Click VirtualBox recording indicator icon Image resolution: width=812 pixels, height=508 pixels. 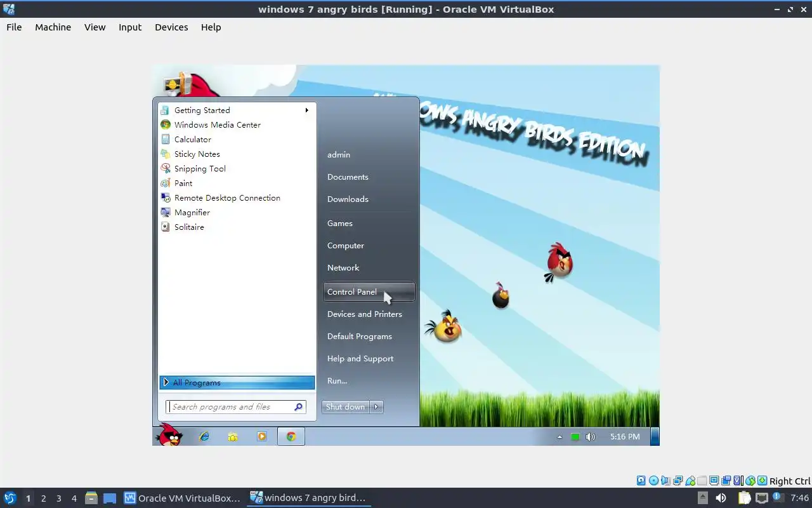726,481
